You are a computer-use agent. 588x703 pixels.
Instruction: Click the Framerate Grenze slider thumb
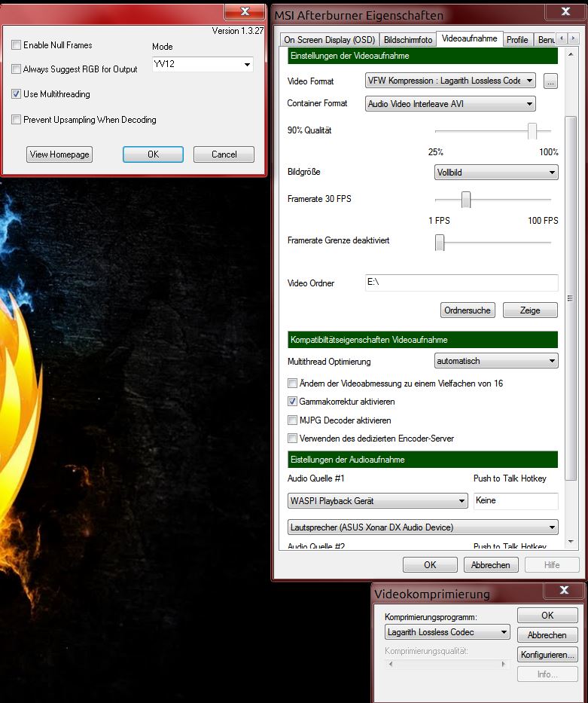click(440, 243)
